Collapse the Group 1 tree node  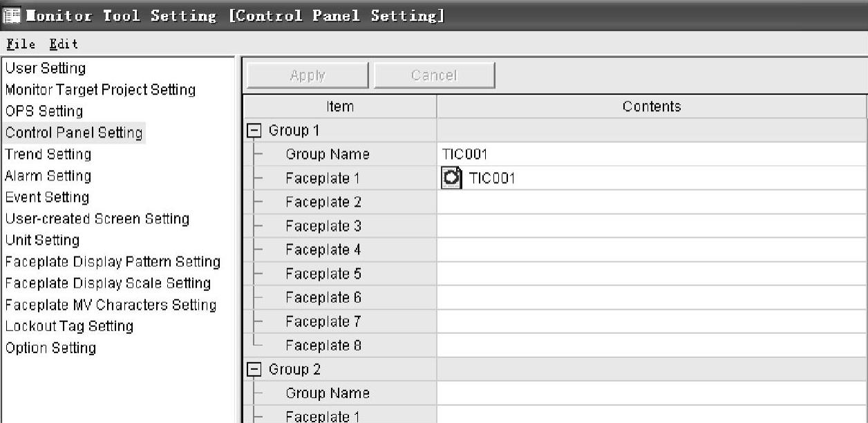[254, 131]
